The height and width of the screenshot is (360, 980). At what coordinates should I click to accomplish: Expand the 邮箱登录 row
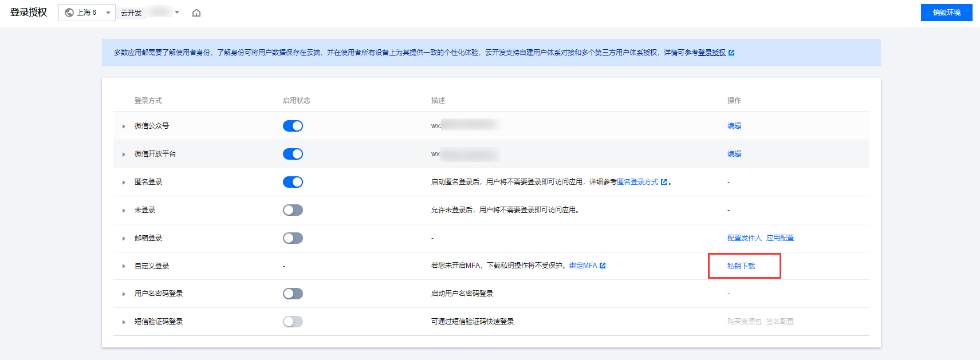(124, 239)
